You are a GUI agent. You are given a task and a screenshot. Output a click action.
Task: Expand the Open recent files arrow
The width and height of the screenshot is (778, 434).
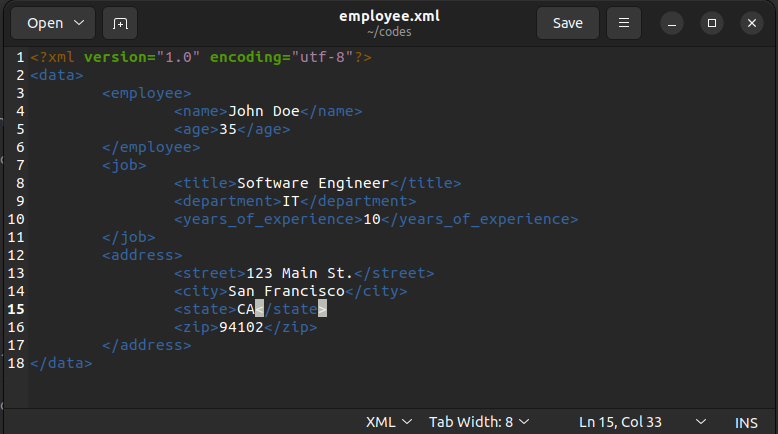pyautogui.click(x=79, y=23)
